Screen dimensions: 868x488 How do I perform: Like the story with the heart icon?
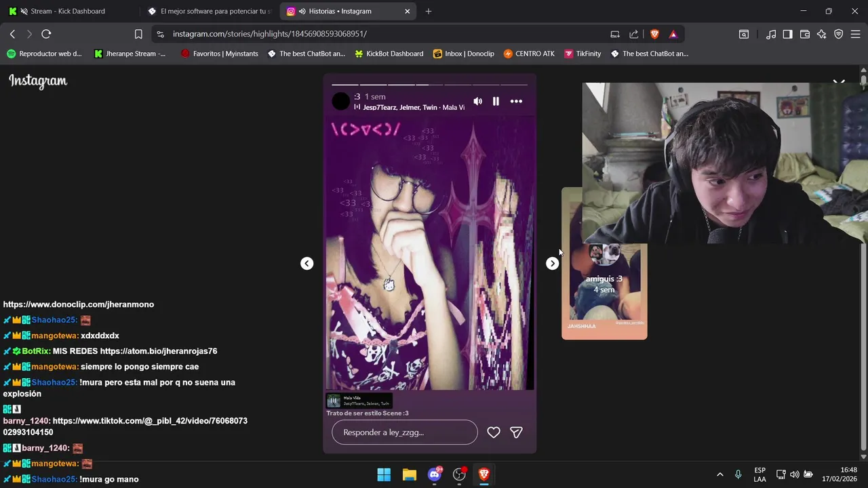(494, 432)
